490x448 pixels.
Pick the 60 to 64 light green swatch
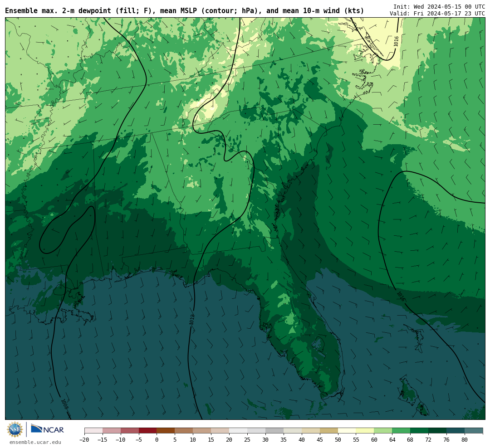point(383,430)
